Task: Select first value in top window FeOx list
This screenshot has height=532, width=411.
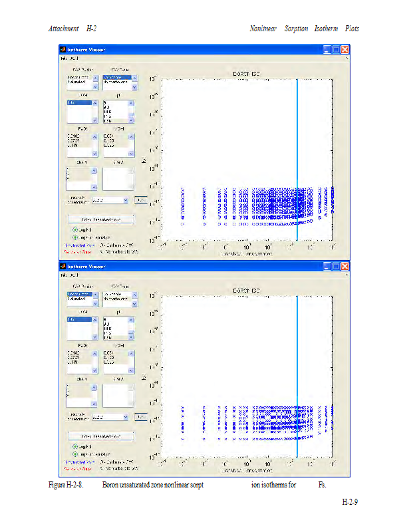Action: (x=73, y=135)
